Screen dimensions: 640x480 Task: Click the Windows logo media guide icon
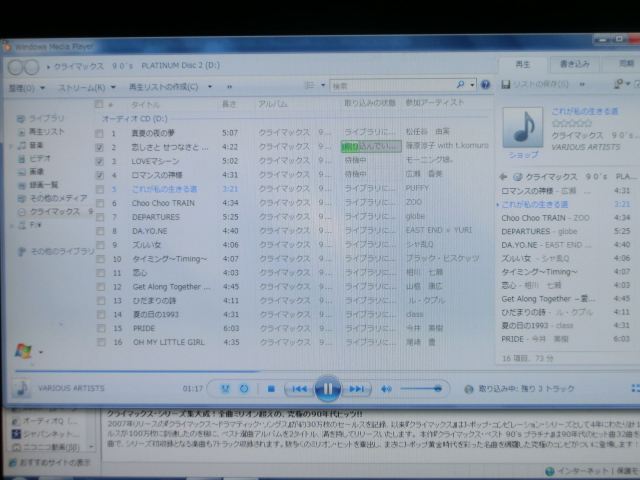(23, 351)
